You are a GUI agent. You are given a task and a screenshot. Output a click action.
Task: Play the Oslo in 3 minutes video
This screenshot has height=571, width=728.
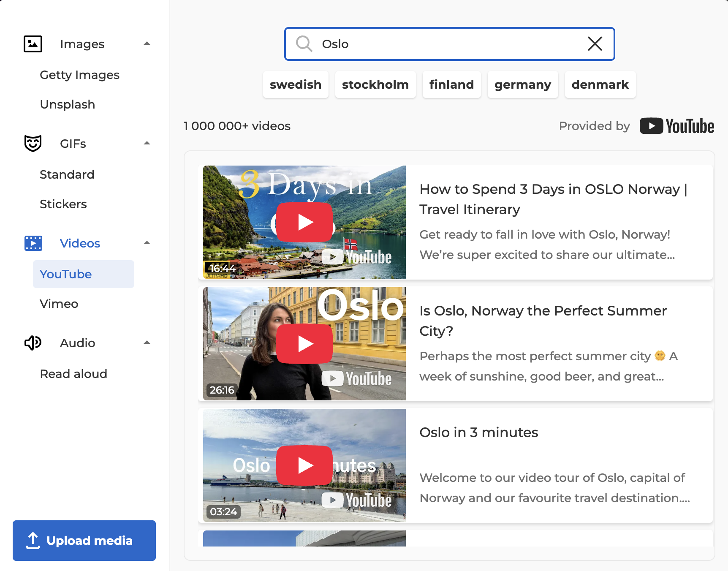pos(304,465)
